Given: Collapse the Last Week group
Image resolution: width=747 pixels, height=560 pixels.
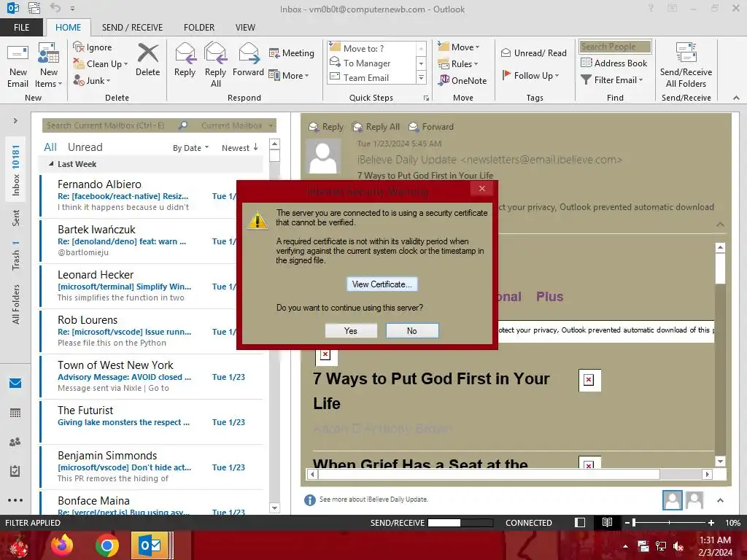Looking at the screenshot, I should pyautogui.click(x=51, y=164).
